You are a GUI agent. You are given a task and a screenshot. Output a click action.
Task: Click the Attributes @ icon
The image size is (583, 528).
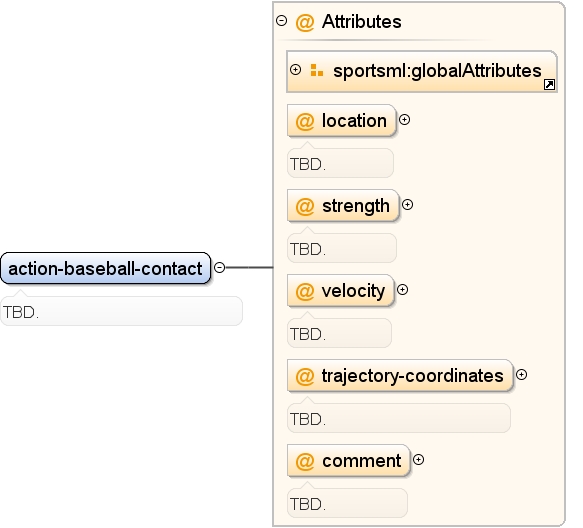[305, 22]
